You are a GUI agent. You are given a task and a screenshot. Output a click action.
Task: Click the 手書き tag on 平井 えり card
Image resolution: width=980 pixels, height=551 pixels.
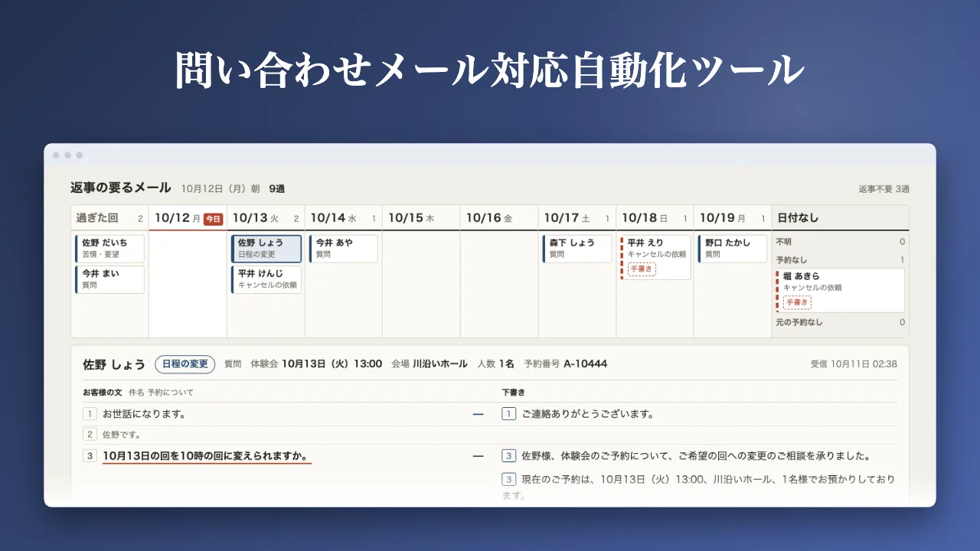click(642, 269)
